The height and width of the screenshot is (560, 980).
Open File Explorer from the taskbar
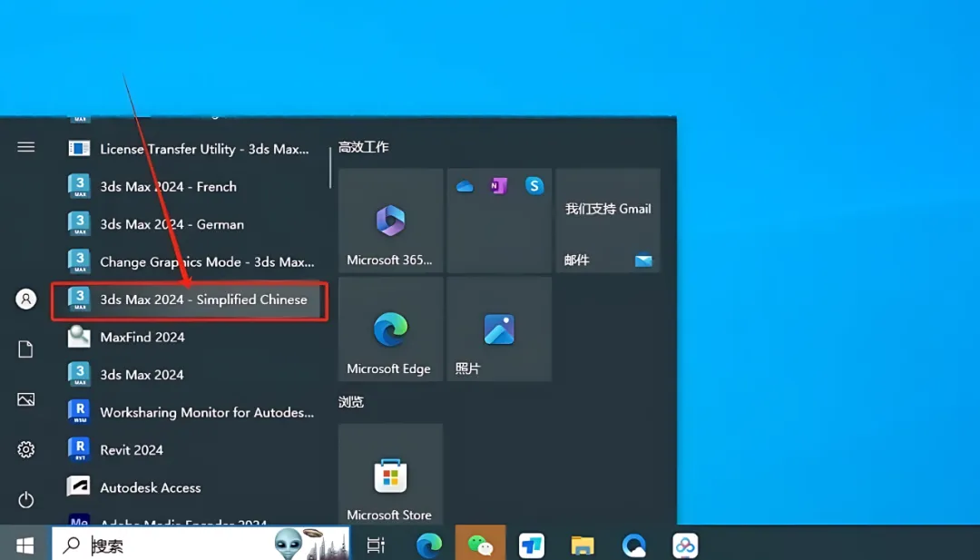point(583,545)
